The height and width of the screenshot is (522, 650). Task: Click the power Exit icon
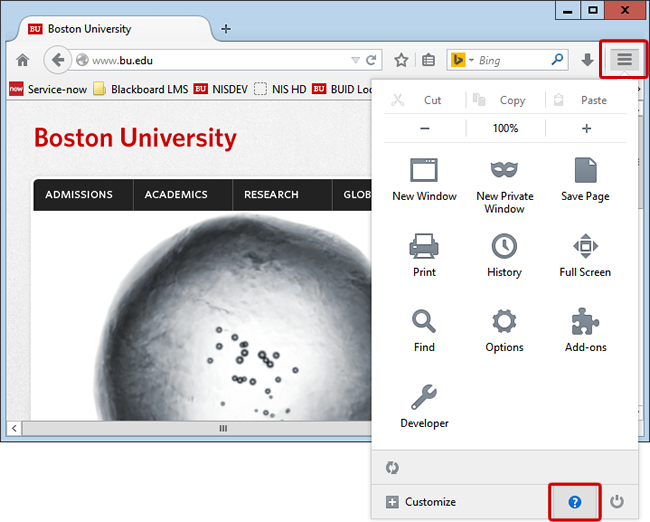[x=617, y=502]
